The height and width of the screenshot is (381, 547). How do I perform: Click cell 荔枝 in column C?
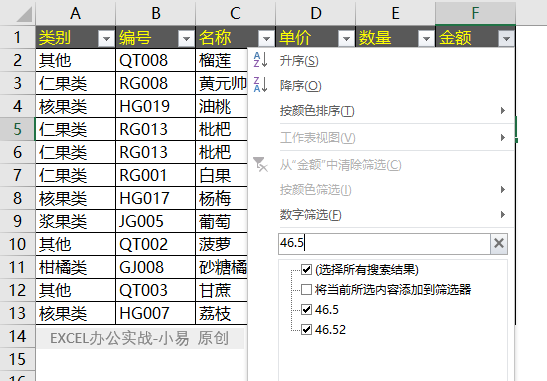coord(222,314)
